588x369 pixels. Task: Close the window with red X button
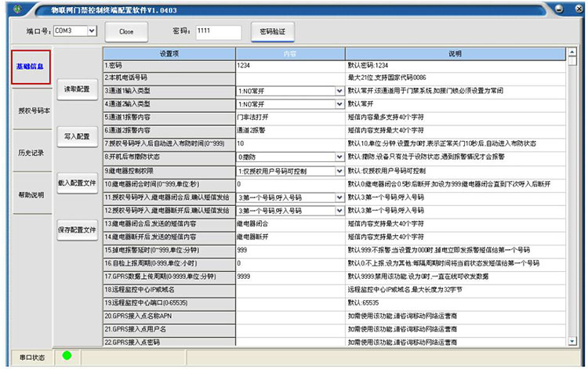[x=577, y=8]
